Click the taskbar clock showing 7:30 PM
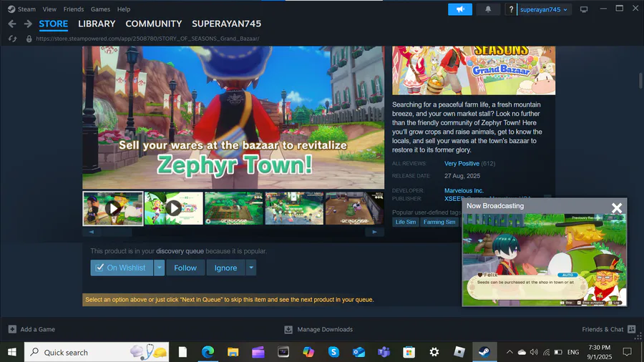The image size is (644, 362). point(599,352)
